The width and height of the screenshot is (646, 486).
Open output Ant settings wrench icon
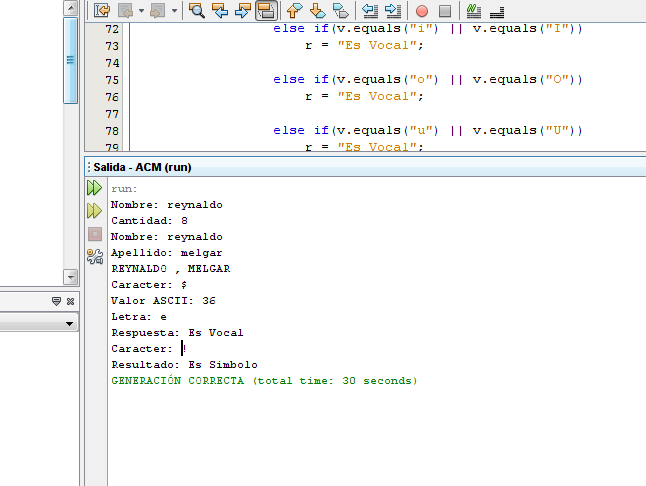pos(95,256)
